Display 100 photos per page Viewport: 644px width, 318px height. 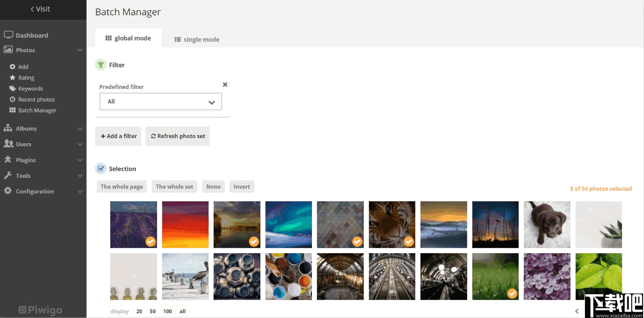[x=168, y=311]
